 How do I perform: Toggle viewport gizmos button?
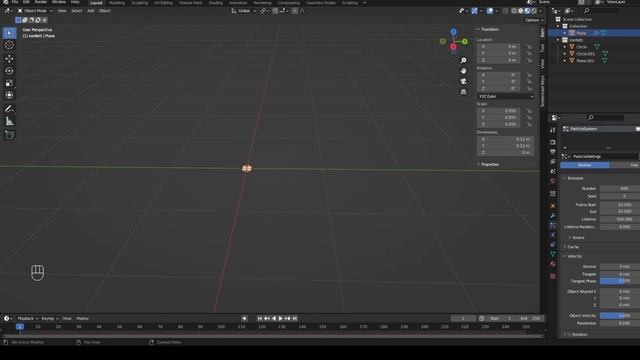click(x=474, y=11)
